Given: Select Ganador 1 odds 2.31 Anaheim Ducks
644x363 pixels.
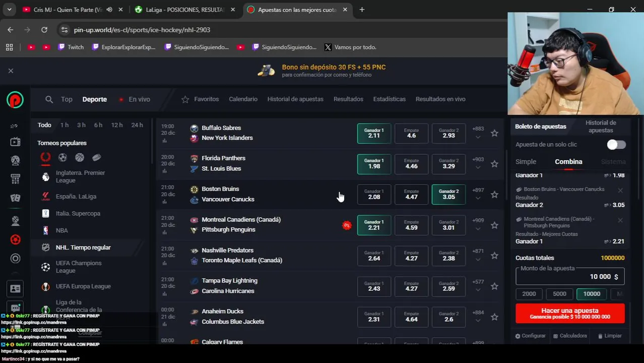Looking at the screenshot, I should 374,317.
